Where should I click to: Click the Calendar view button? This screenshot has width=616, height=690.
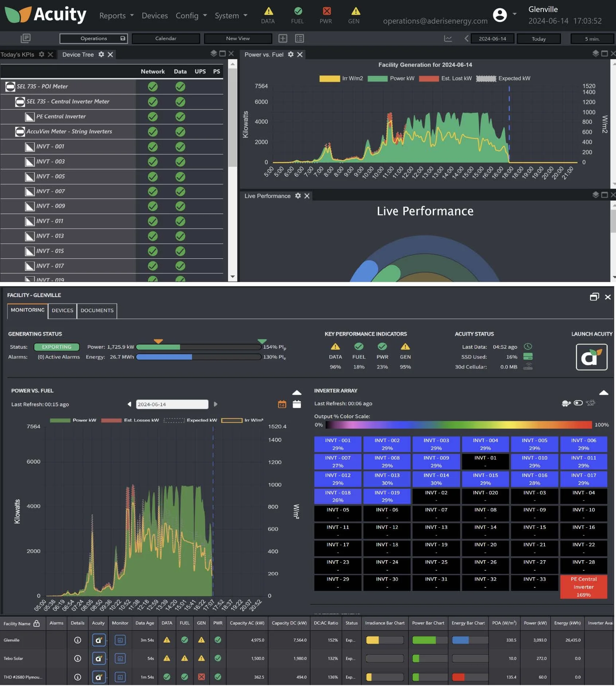pos(166,38)
